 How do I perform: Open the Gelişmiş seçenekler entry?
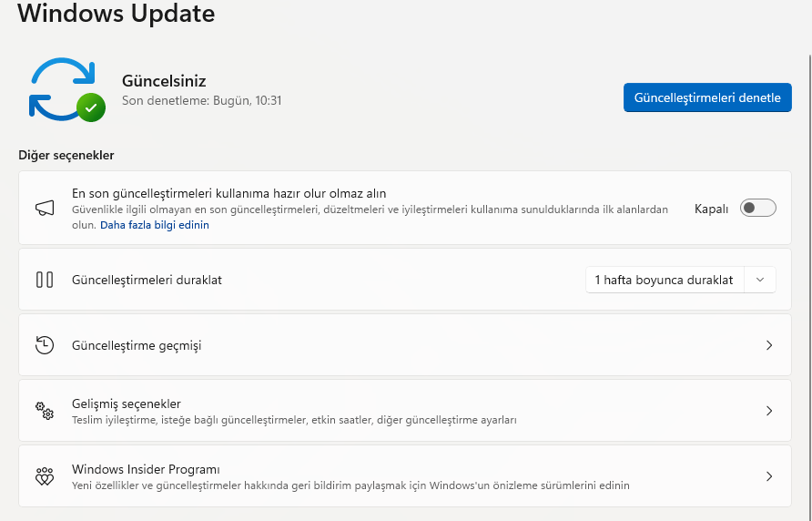(127, 404)
